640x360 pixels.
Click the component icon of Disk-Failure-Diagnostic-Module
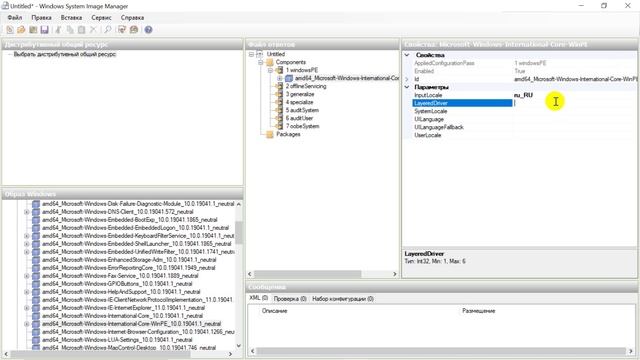coord(36,204)
